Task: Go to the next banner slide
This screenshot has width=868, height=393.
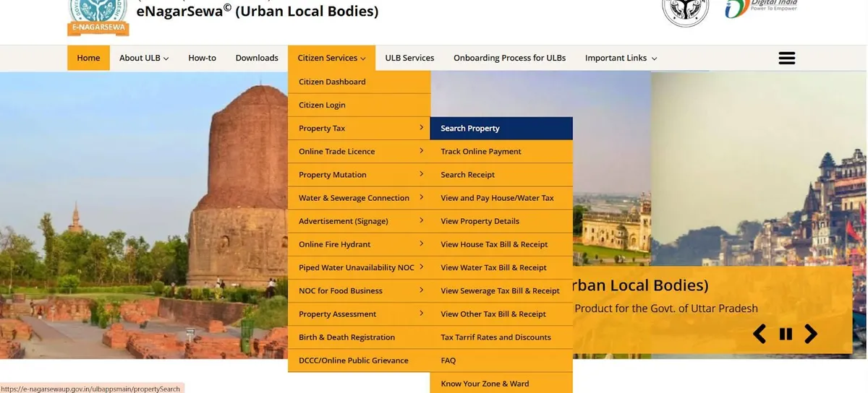Action: click(811, 334)
